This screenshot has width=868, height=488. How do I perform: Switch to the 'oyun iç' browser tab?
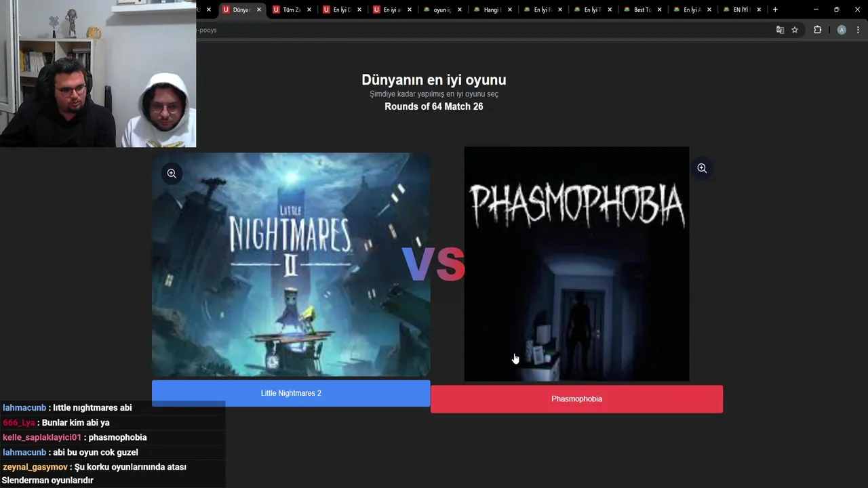pyautogui.click(x=442, y=9)
